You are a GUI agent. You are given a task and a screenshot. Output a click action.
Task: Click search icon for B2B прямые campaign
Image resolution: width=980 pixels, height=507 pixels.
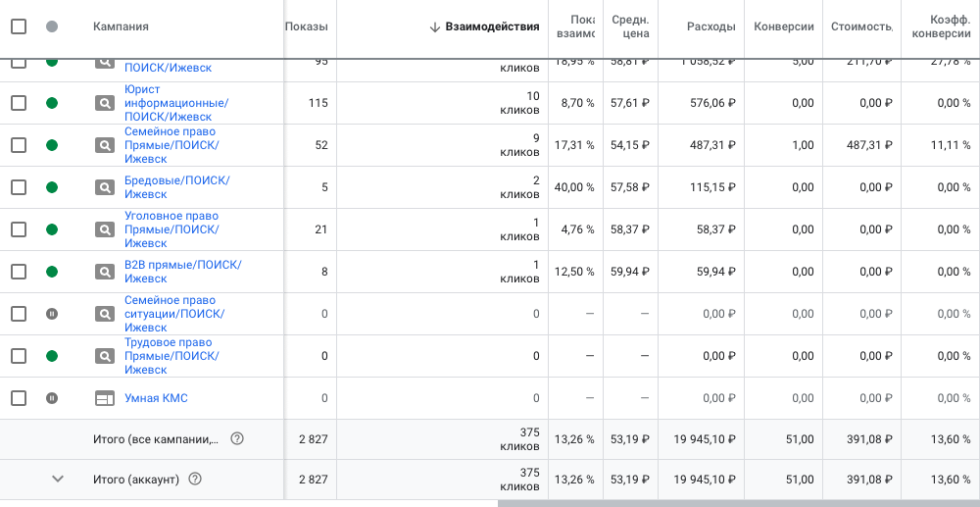[x=105, y=272]
